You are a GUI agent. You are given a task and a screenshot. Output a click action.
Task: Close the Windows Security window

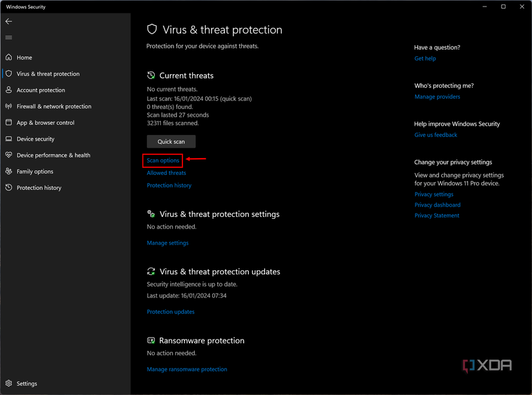pyautogui.click(x=522, y=6)
